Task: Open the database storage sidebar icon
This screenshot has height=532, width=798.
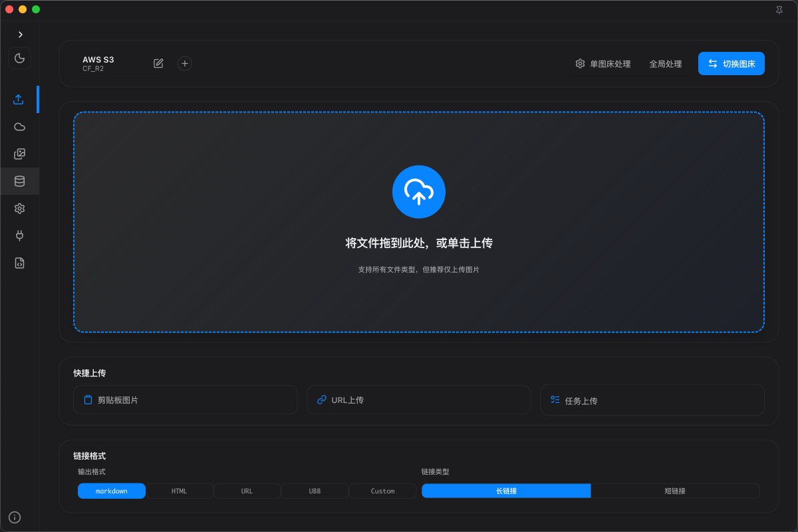Action: [x=19, y=181]
